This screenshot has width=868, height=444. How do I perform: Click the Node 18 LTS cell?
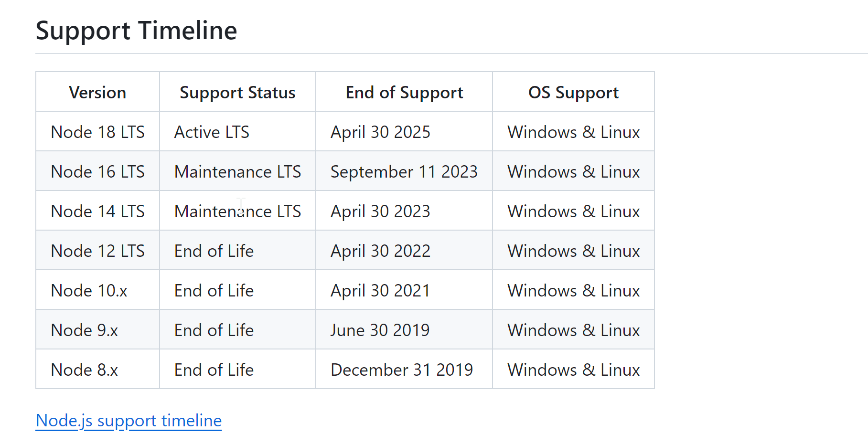[x=97, y=132]
